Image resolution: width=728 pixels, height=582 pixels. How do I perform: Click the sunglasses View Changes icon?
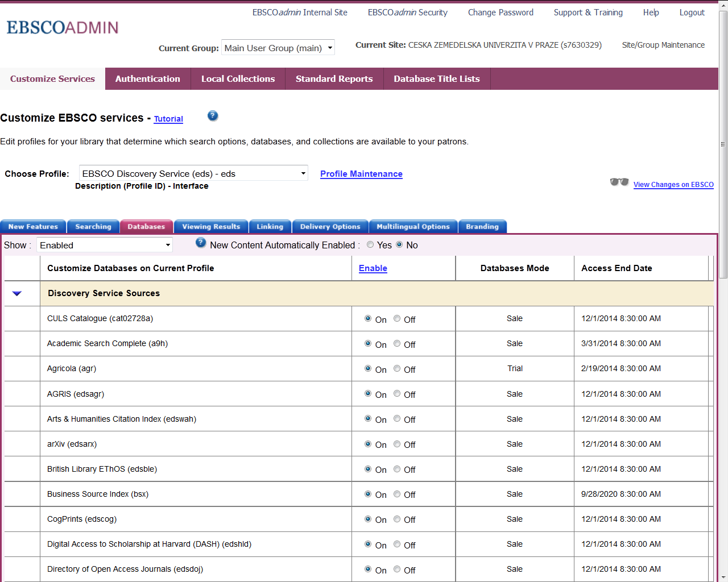[619, 182]
